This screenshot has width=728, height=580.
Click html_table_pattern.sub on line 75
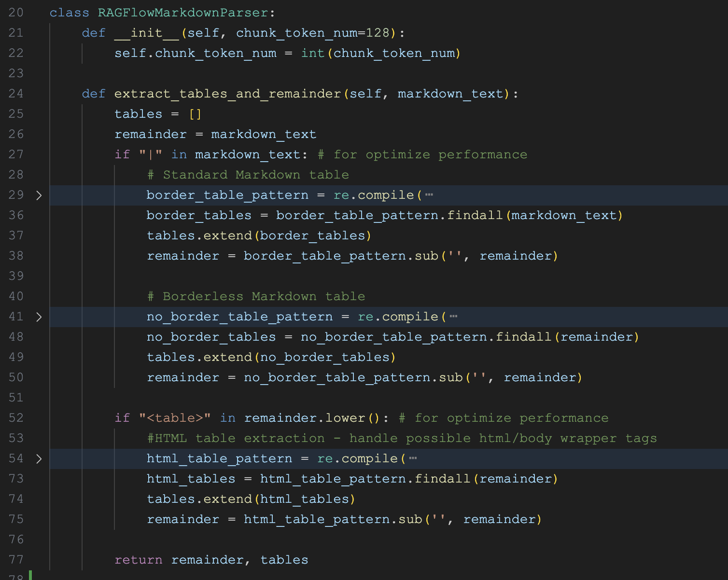[x=333, y=519]
